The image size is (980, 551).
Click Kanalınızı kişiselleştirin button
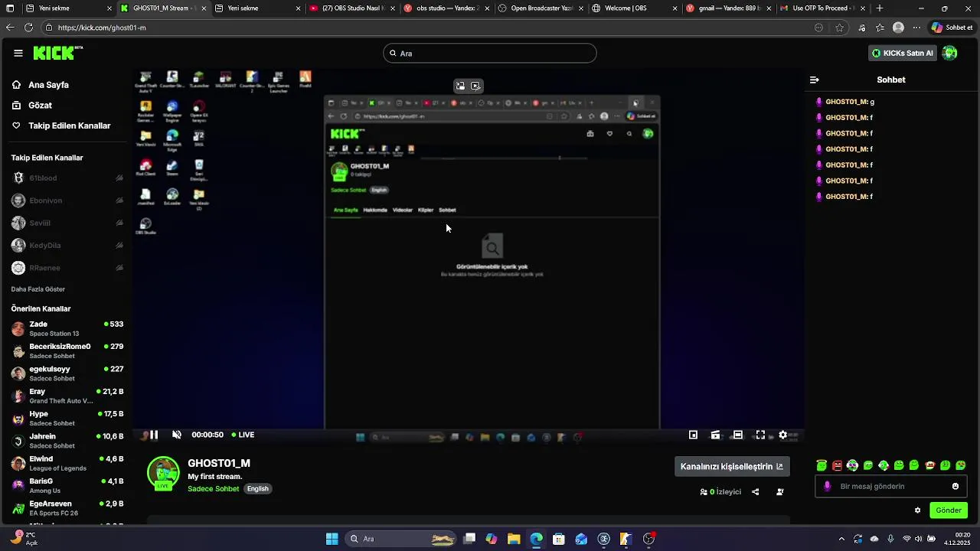(x=732, y=466)
